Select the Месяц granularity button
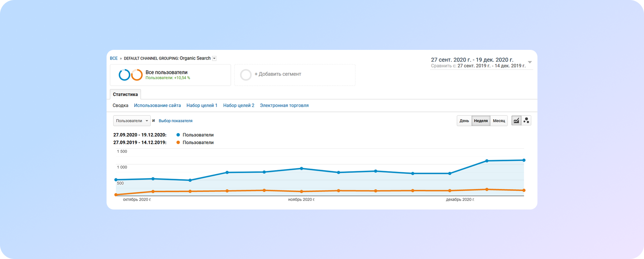The width and height of the screenshot is (644, 259). pyautogui.click(x=499, y=121)
